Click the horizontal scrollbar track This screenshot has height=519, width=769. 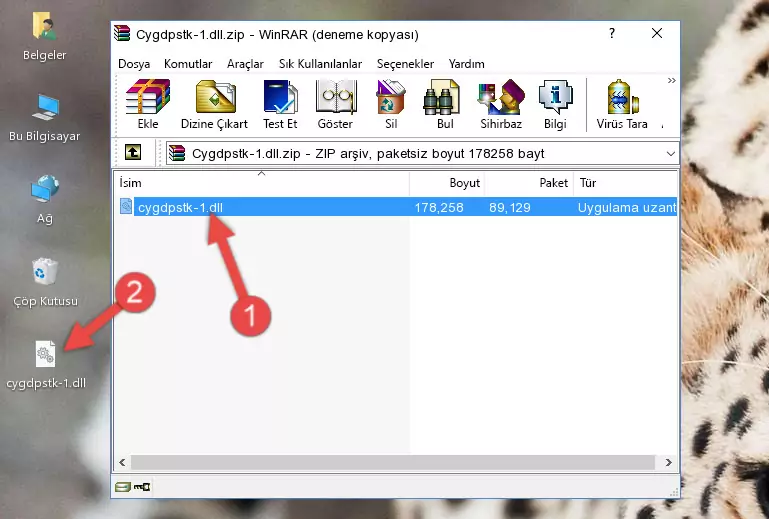click(392, 462)
